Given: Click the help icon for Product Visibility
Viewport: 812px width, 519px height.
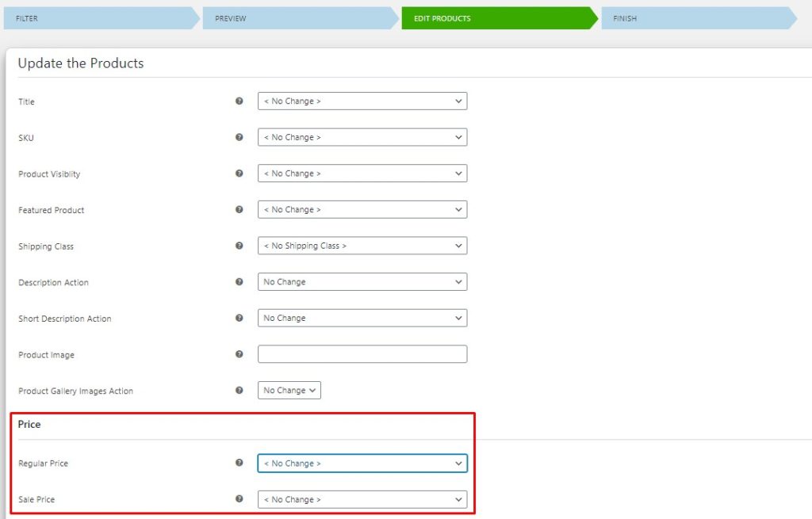Looking at the screenshot, I should tap(239, 174).
